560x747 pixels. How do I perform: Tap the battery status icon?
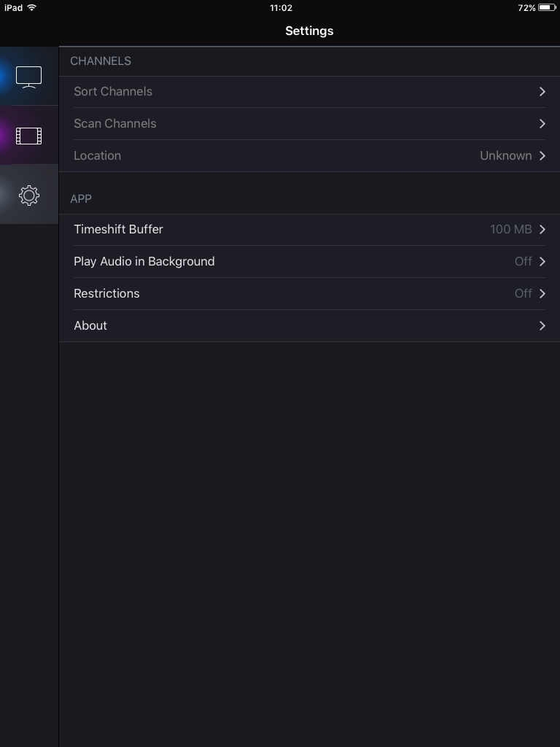click(547, 7)
